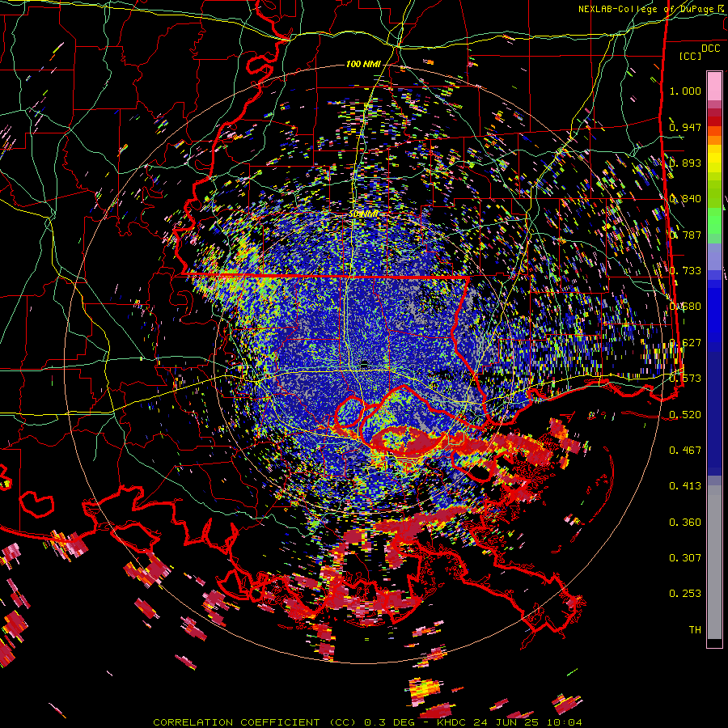The image size is (728, 728).
Task: Click the 0.360 scale value
Action: [685, 523]
